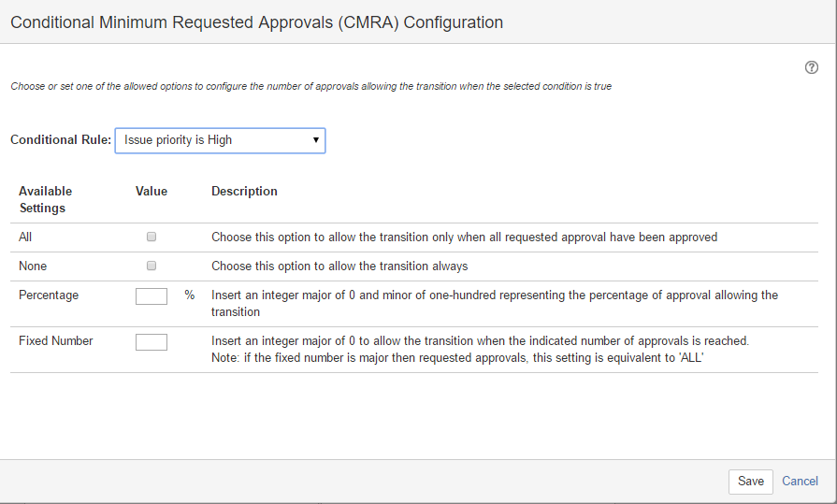This screenshot has height=504, width=837.
Task: Click the help question mark icon
Action: click(x=812, y=67)
